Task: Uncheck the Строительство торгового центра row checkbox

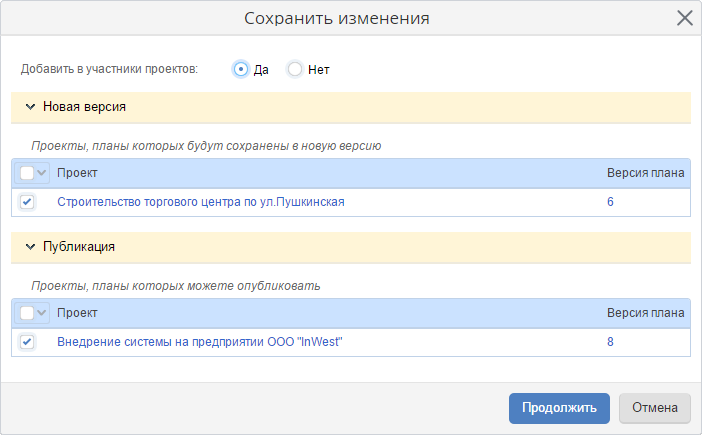Action: click(x=27, y=202)
